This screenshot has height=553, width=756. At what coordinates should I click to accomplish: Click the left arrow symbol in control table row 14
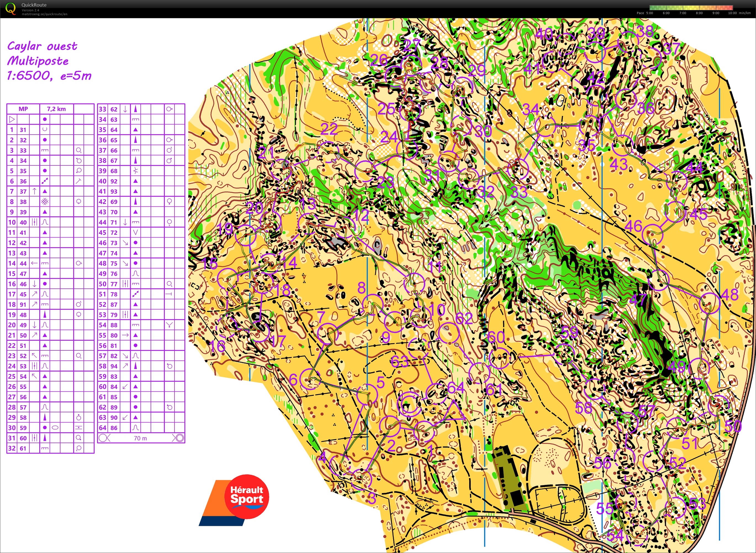[x=34, y=263]
